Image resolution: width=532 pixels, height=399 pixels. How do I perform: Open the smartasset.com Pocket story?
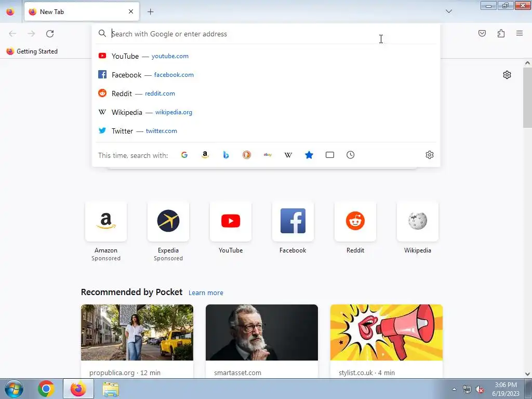pyautogui.click(x=262, y=341)
